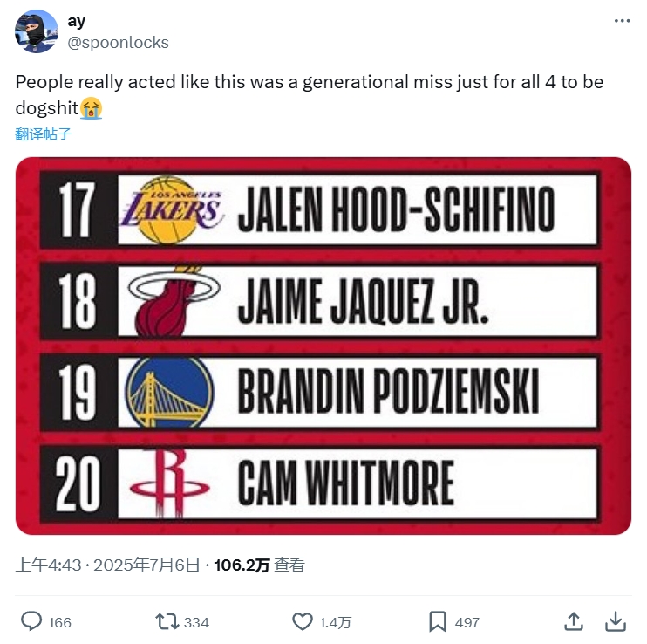Visit the @spoonlocks handle link

point(118,43)
